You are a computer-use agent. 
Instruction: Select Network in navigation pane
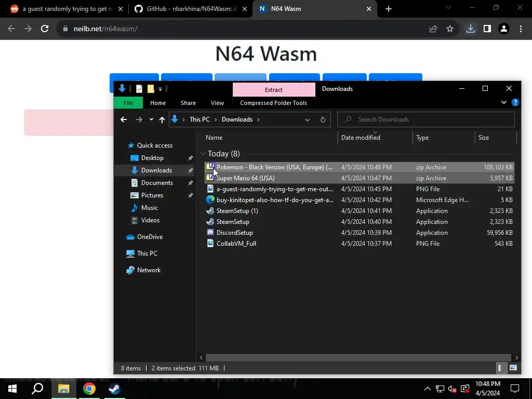coord(149,270)
